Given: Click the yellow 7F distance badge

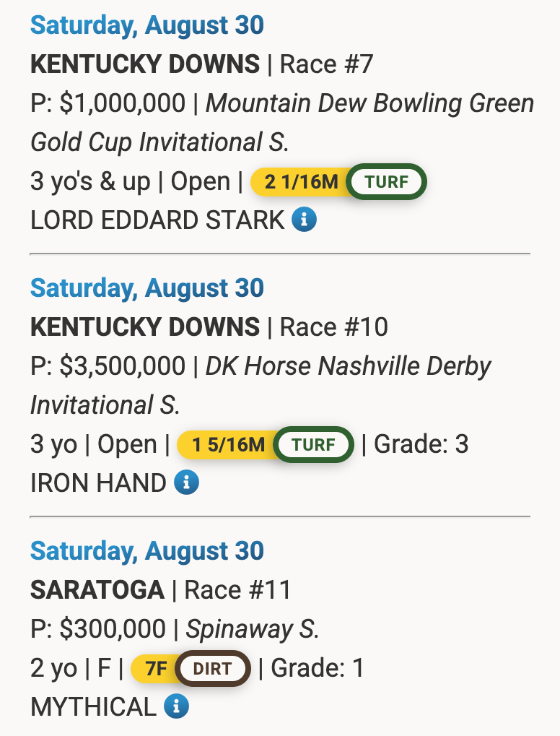Looking at the screenshot, I should coord(154,668).
